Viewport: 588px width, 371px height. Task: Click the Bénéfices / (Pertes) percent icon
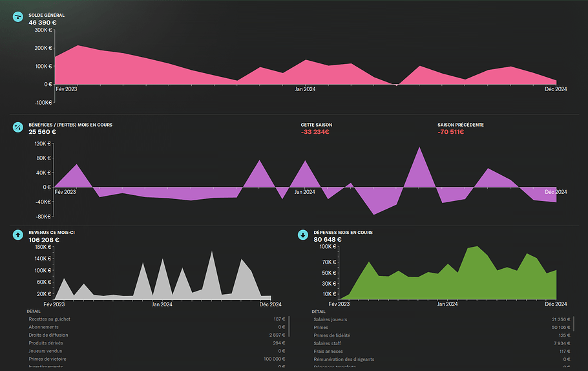(17, 127)
